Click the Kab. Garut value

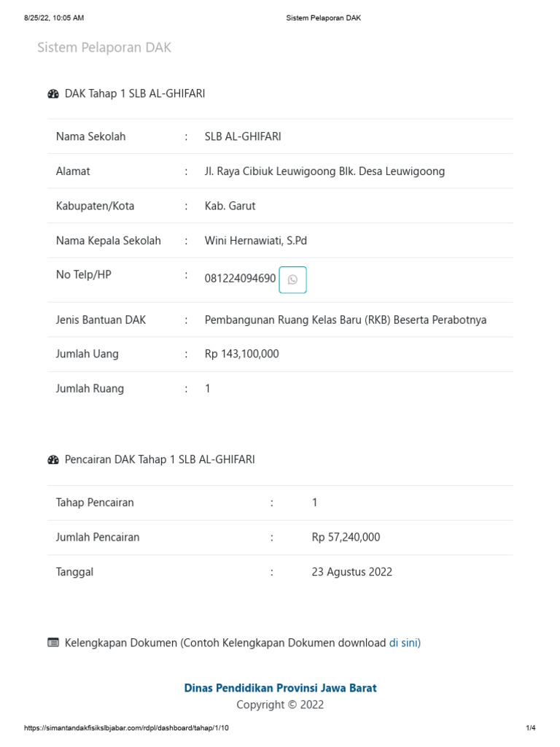[x=230, y=206]
